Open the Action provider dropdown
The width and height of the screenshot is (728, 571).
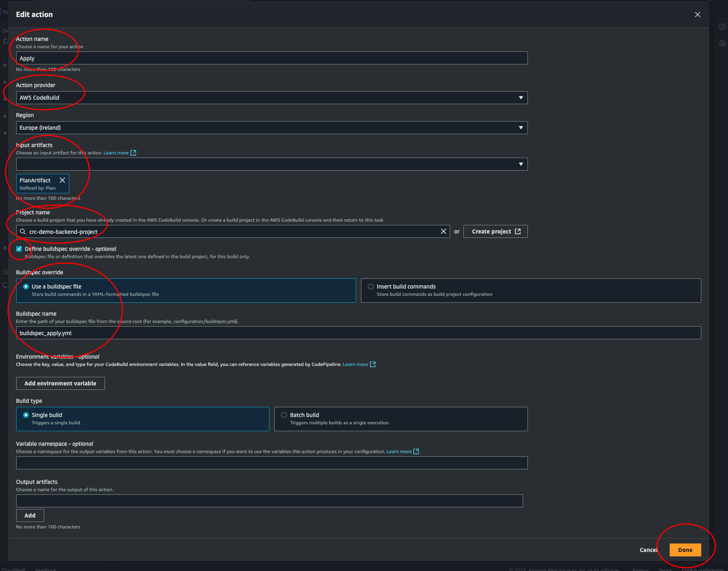tap(271, 98)
